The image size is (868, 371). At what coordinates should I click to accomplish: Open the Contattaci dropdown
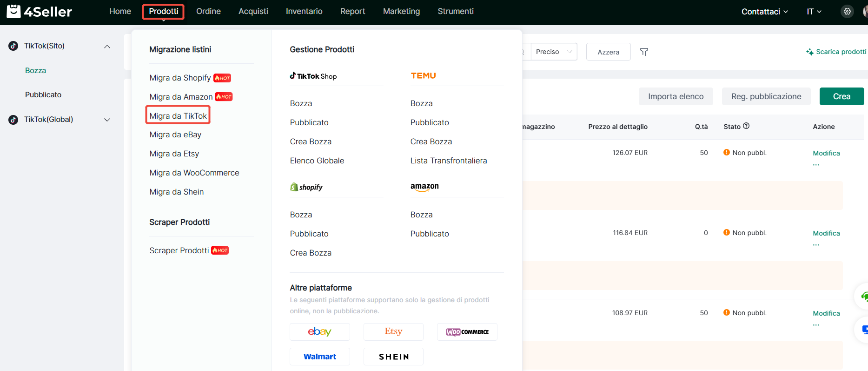click(x=764, y=12)
